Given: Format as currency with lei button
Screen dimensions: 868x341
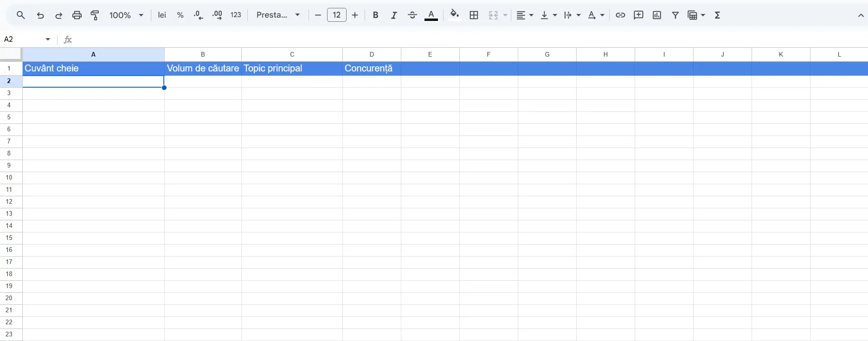Looking at the screenshot, I should (162, 15).
